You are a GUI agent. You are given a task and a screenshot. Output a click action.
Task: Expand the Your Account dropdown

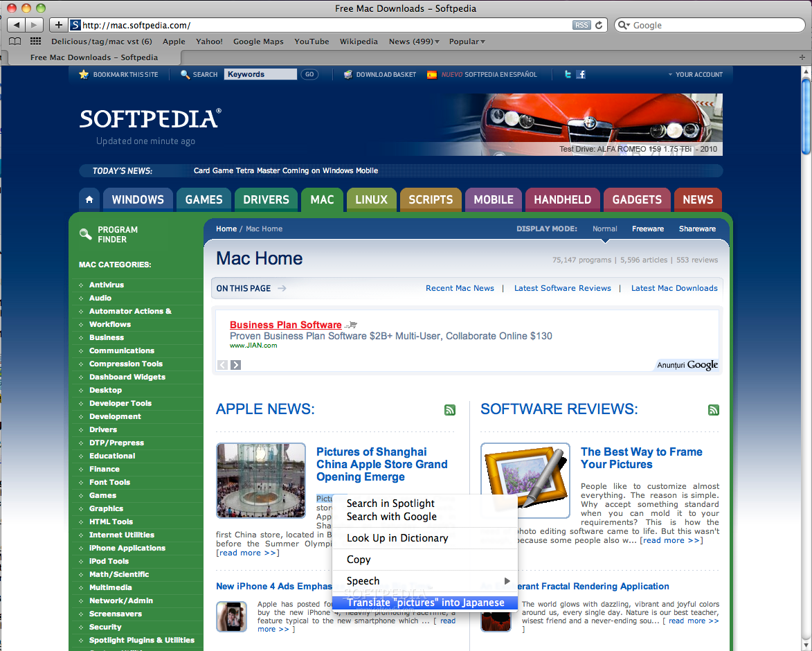[695, 74]
